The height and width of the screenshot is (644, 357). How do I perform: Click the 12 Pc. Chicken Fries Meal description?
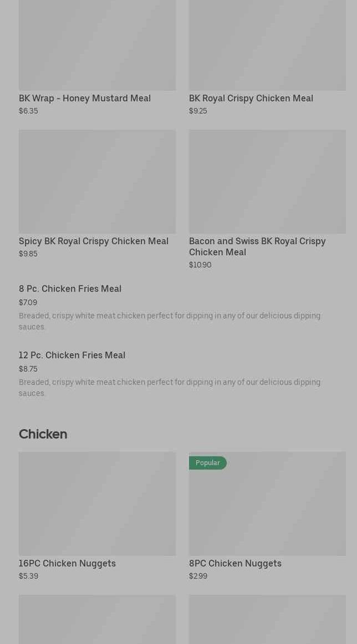pyautogui.click(x=170, y=388)
